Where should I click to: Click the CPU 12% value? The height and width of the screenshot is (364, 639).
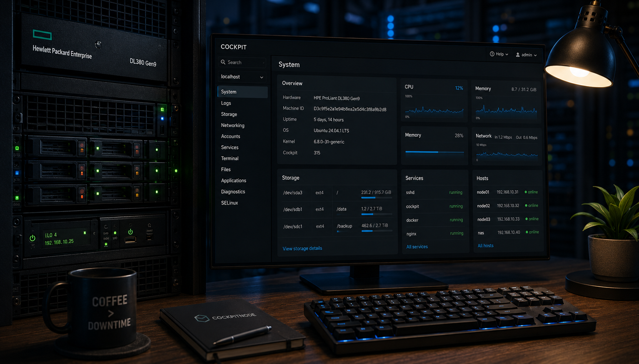point(459,88)
